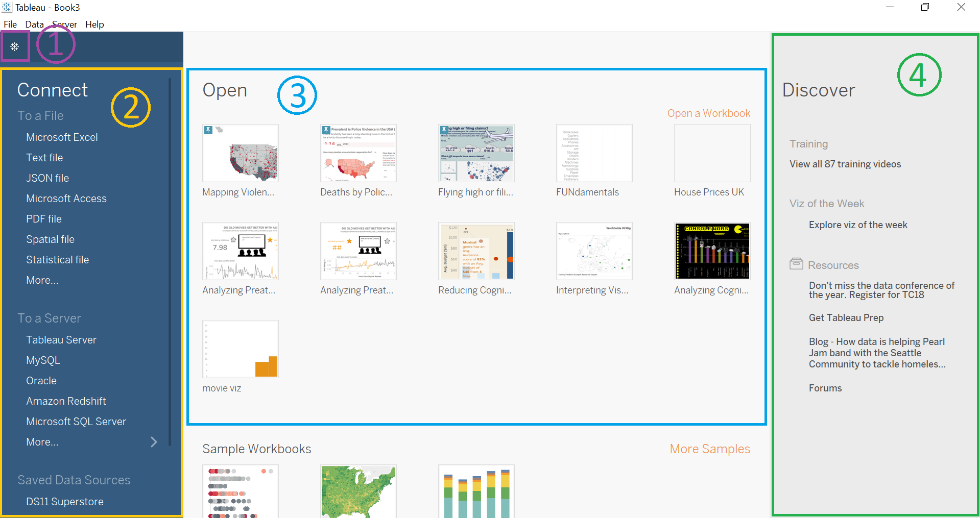Open the Reducing Cogni... workbook thumbnail
This screenshot has width=980, height=518.
476,251
